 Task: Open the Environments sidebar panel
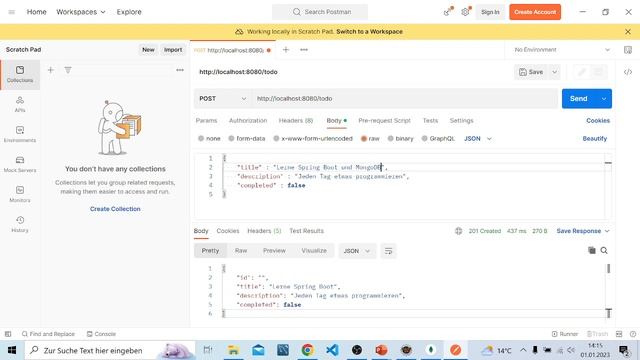(20, 134)
